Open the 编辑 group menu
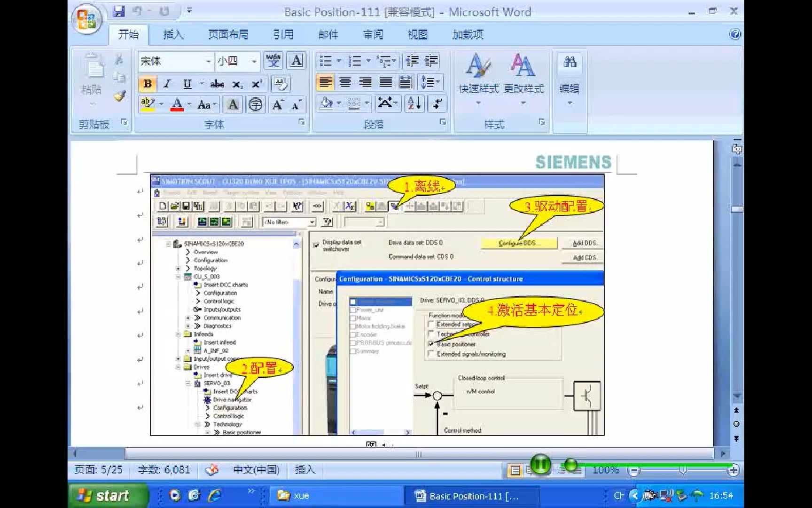The width and height of the screenshot is (812, 508). 570,79
